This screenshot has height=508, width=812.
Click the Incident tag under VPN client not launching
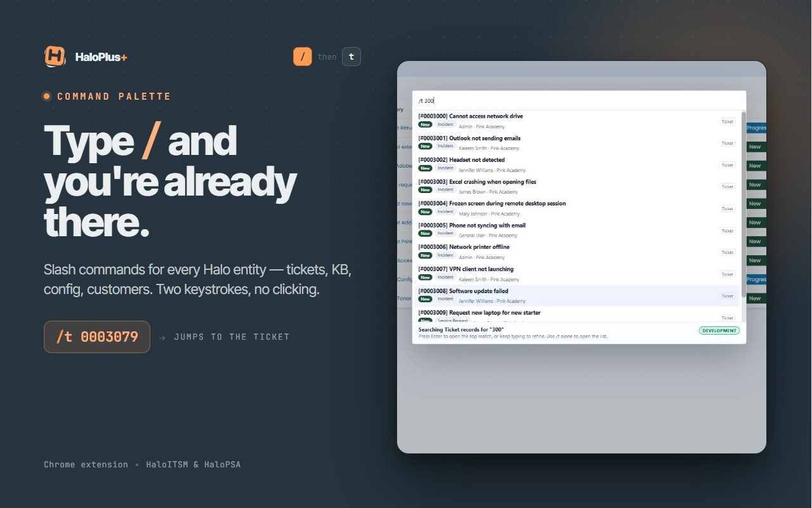coord(445,277)
